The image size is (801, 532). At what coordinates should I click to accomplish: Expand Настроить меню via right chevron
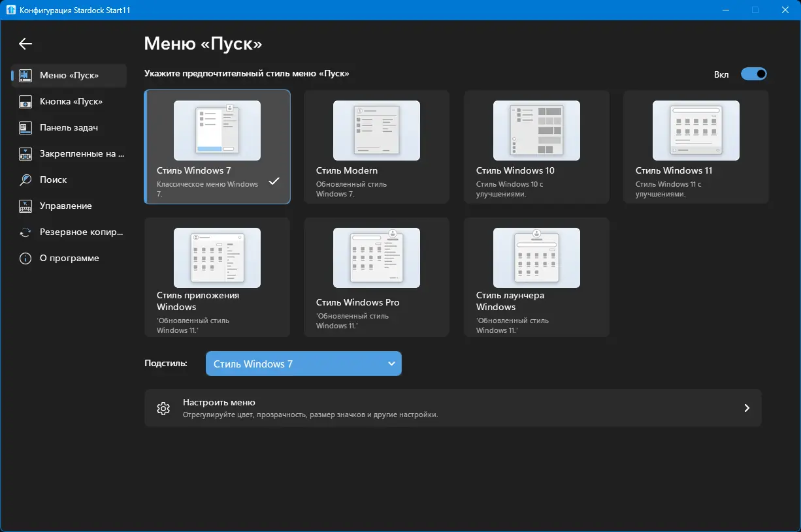click(747, 408)
